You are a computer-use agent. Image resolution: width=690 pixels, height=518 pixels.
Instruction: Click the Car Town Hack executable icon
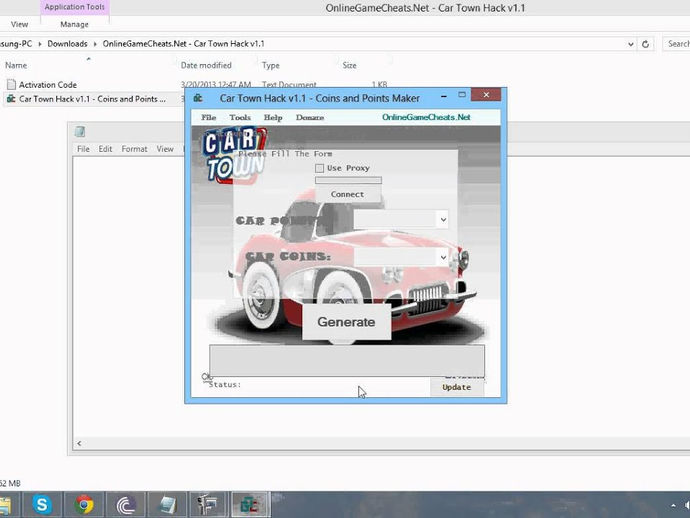coord(11,99)
